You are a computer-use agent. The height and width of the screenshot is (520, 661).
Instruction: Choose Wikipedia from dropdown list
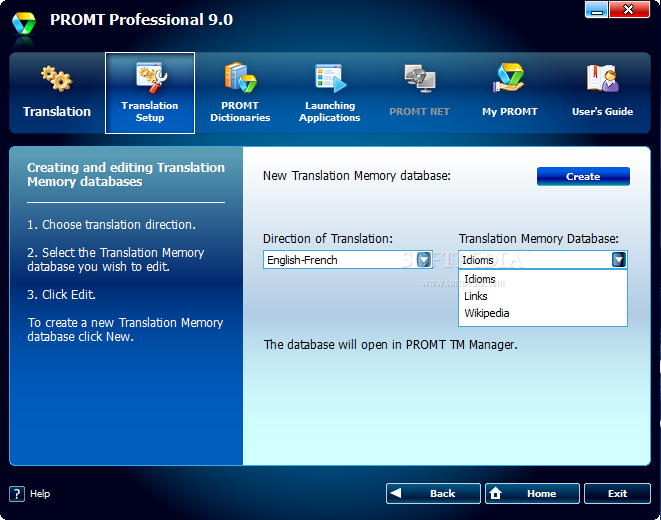(543, 313)
